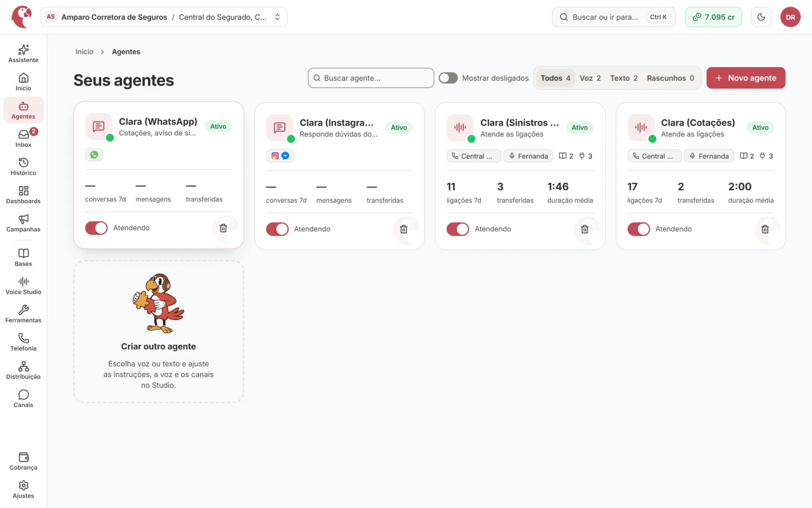
Task: Switch off Atendendo for Clara (Instagram)
Action: click(x=277, y=229)
